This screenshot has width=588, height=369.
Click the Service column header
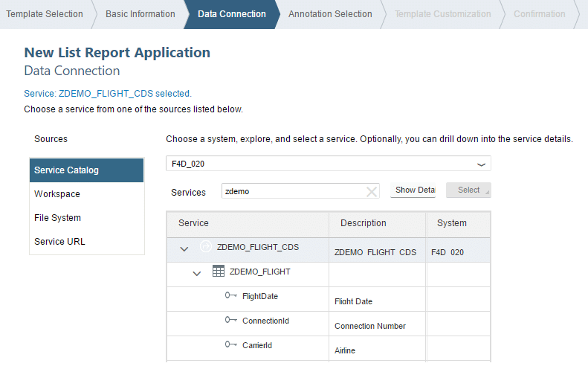[194, 223]
